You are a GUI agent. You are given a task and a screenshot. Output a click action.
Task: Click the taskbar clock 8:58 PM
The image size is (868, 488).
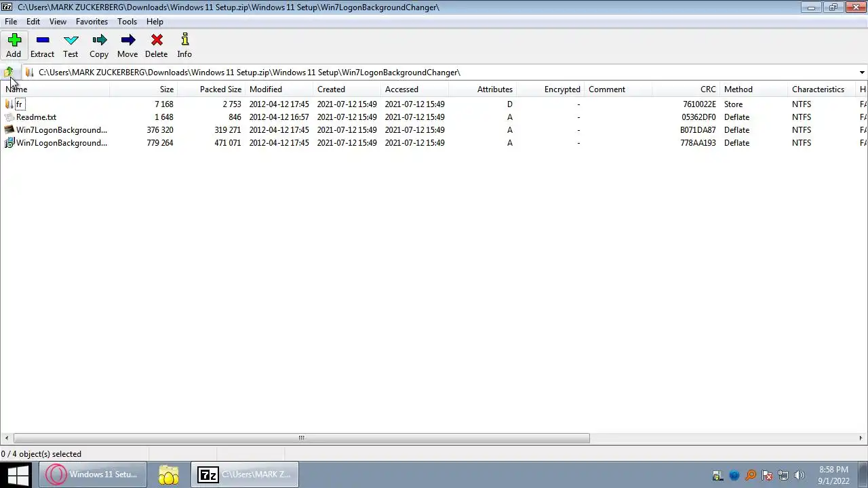tap(833, 470)
